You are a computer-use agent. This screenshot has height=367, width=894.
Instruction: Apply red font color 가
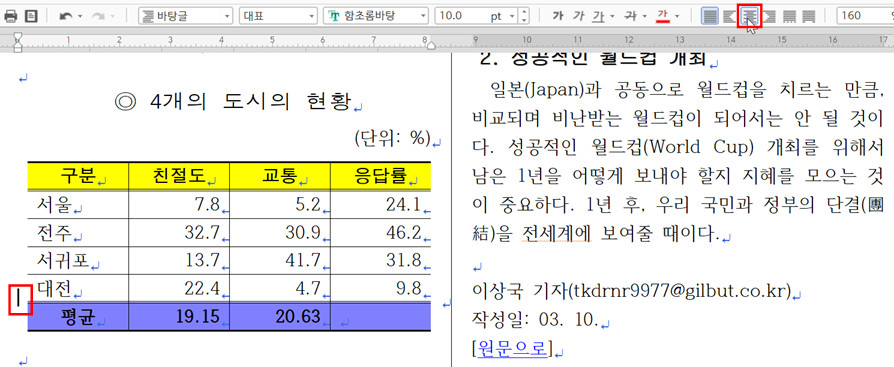(x=663, y=16)
